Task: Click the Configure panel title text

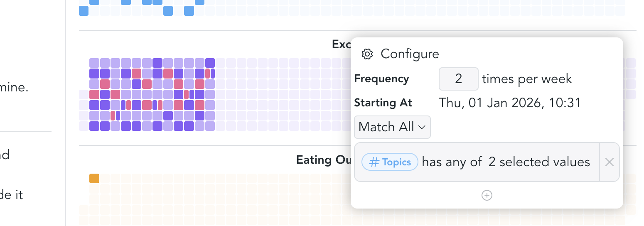Action: [410, 54]
